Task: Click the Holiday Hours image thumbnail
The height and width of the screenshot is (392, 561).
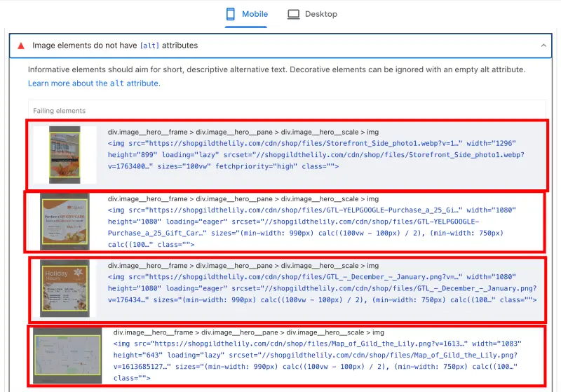Action: 64,288
